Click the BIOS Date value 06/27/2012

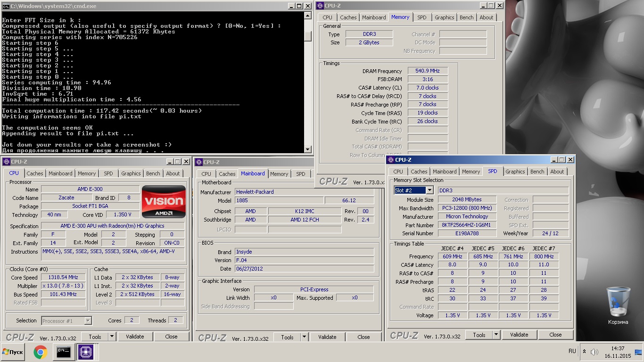click(x=305, y=269)
